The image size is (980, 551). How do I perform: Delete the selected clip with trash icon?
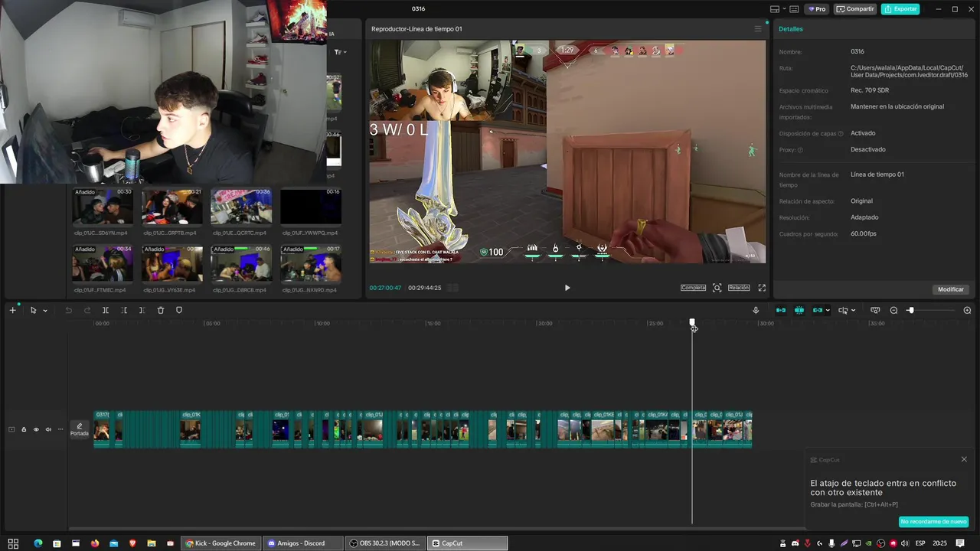coord(161,310)
